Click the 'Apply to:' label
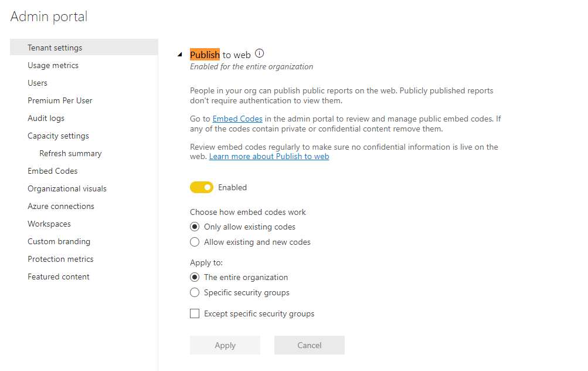588x371 pixels. (206, 262)
